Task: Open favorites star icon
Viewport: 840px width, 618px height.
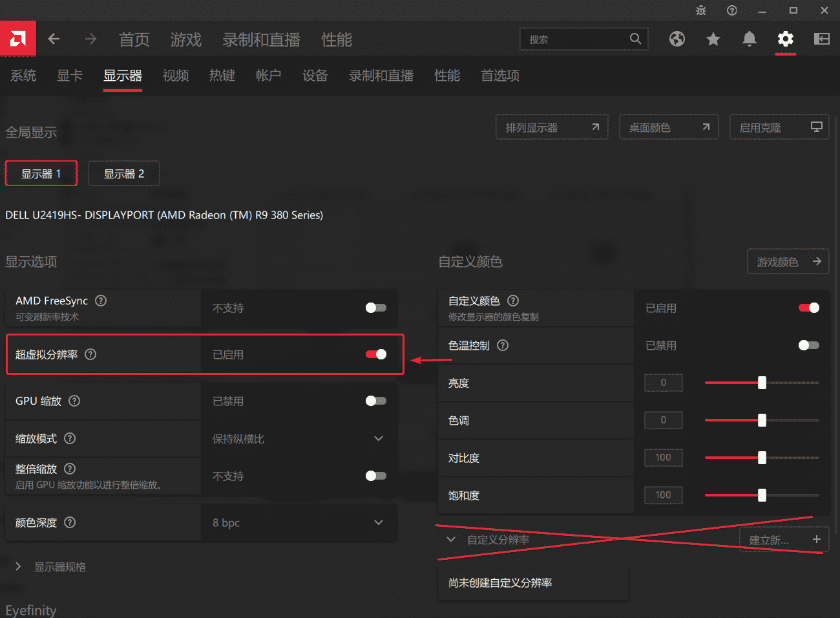Action: tap(713, 39)
